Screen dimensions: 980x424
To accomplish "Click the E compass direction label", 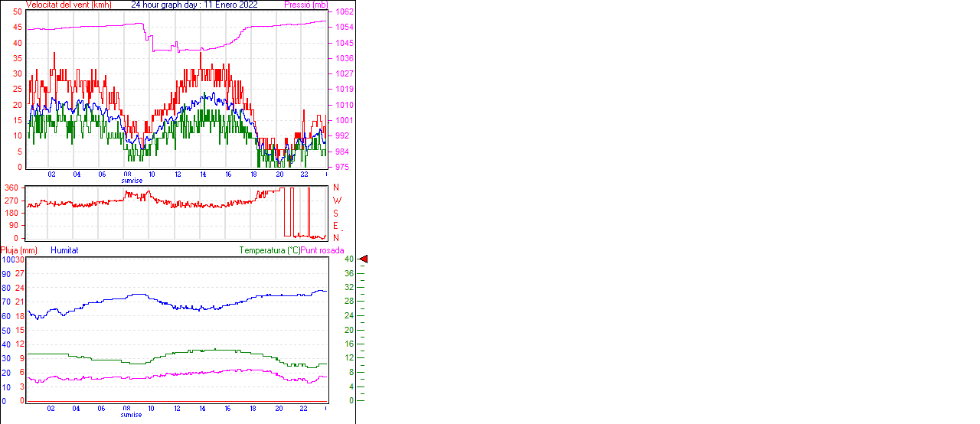I will [336, 226].
